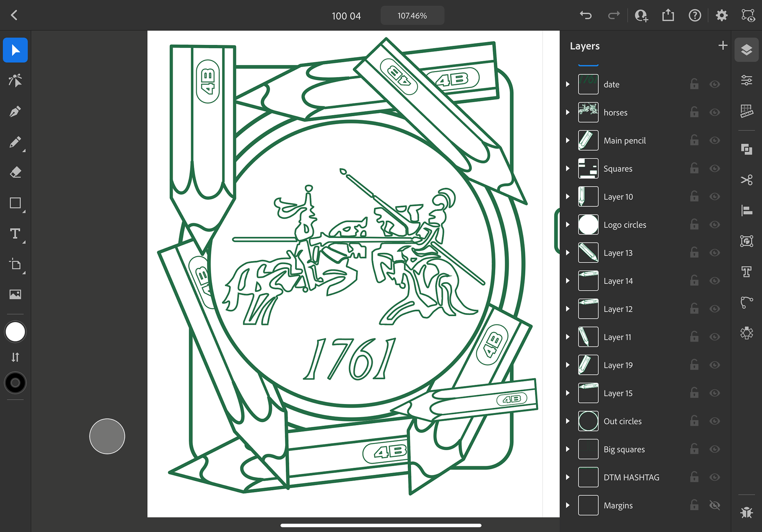Select the Logo circles layer thumbnail
Image resolution: width=762 pixels, height=532 pixels.
coord(588,225)
